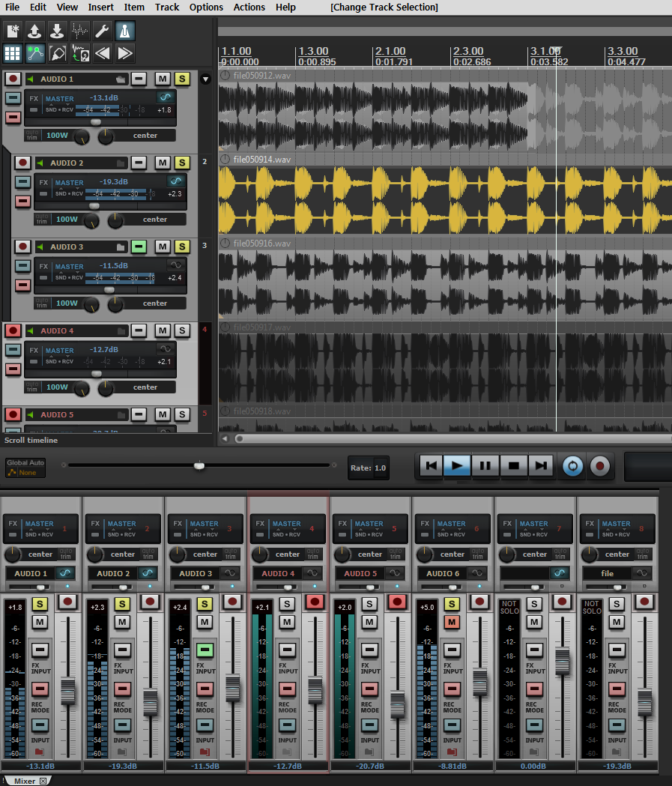The width and height of the screenshot is (672, 786).
Task: Click the envelope points toolbar icon
Action: click(35, 53)
